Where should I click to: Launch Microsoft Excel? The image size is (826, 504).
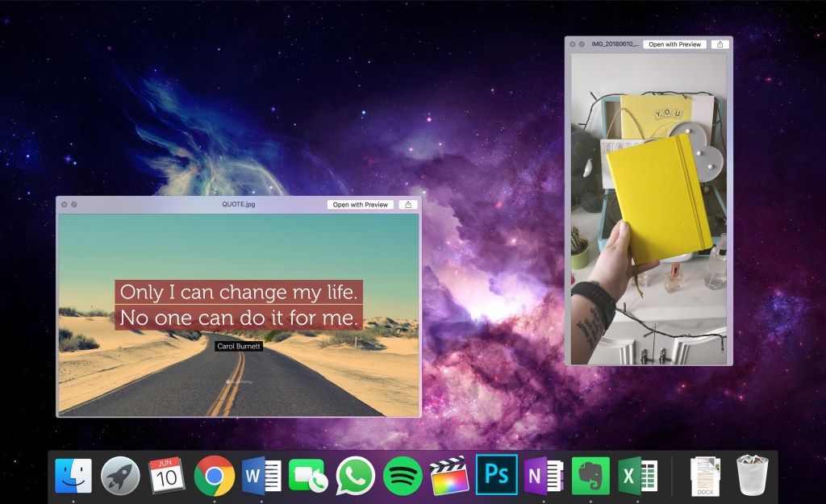[x=638, y=475]
